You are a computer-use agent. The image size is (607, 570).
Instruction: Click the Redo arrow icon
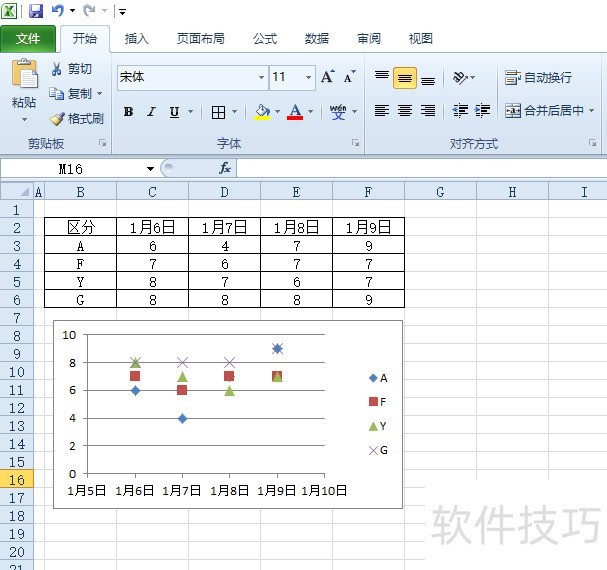point(89,11)
